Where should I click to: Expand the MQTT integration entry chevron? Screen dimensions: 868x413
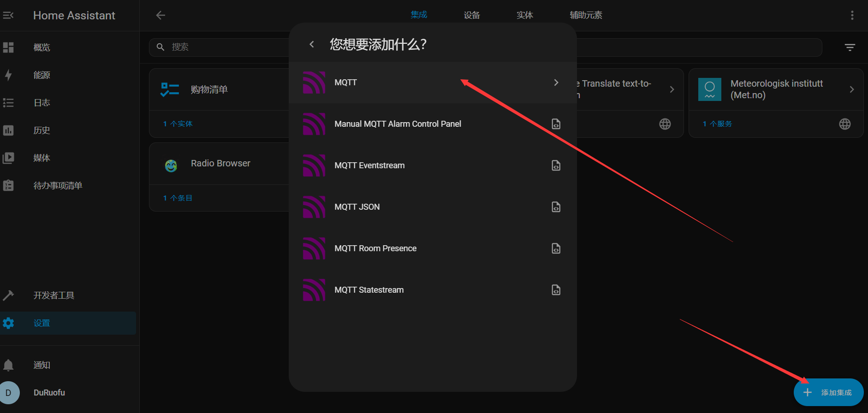[556, 83]
